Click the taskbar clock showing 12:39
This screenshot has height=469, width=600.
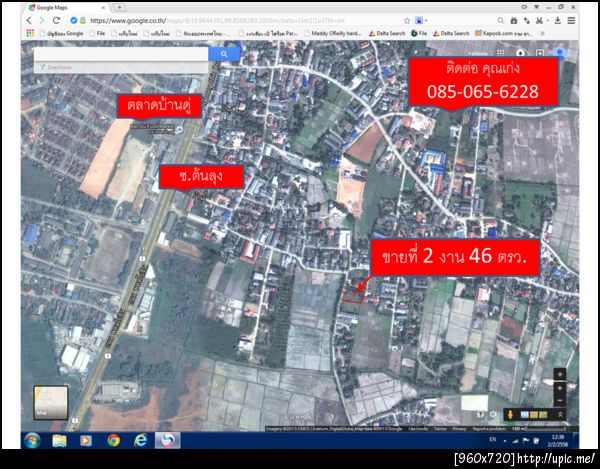click(558, 441)
